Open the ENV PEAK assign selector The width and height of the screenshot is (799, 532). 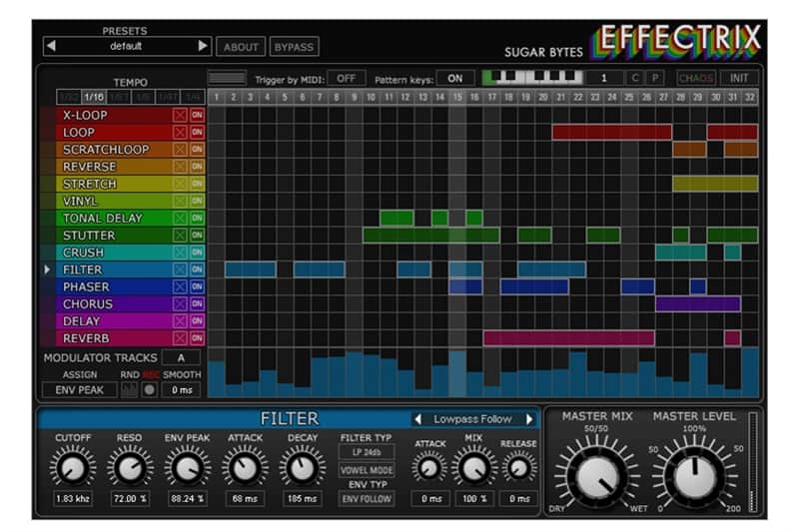[x=80, y=390]
